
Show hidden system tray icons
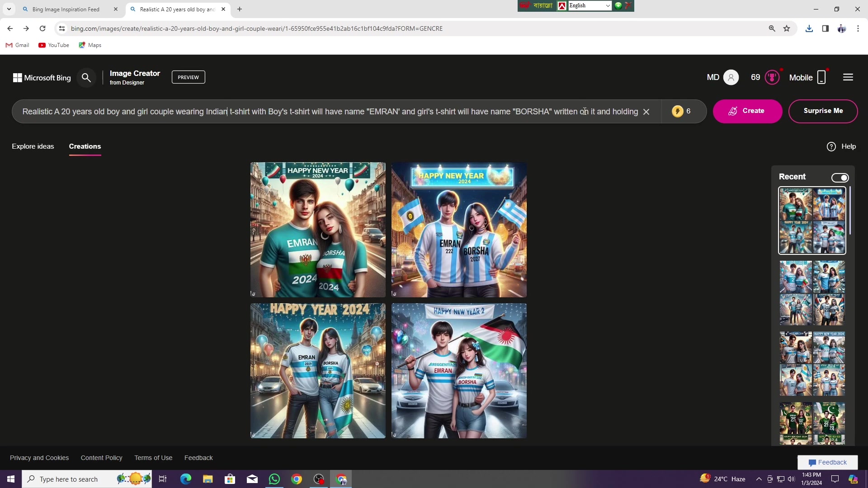(x=759, y=479)
